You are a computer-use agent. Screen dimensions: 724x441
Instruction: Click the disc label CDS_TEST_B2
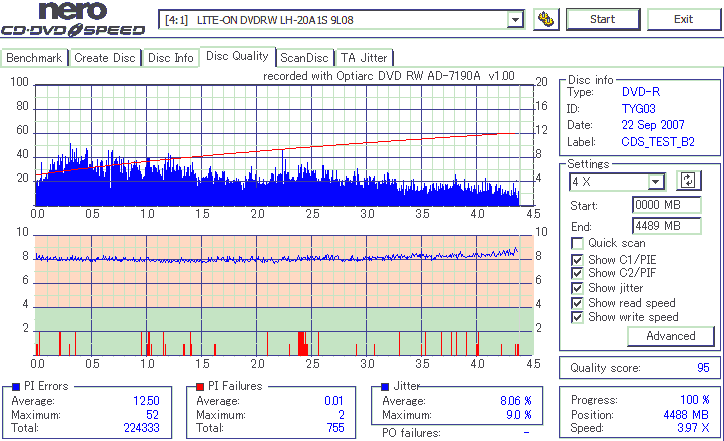click(658, 142)
